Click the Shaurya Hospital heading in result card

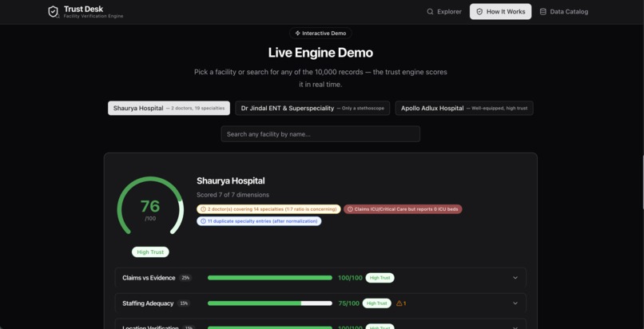click(230, 180)
